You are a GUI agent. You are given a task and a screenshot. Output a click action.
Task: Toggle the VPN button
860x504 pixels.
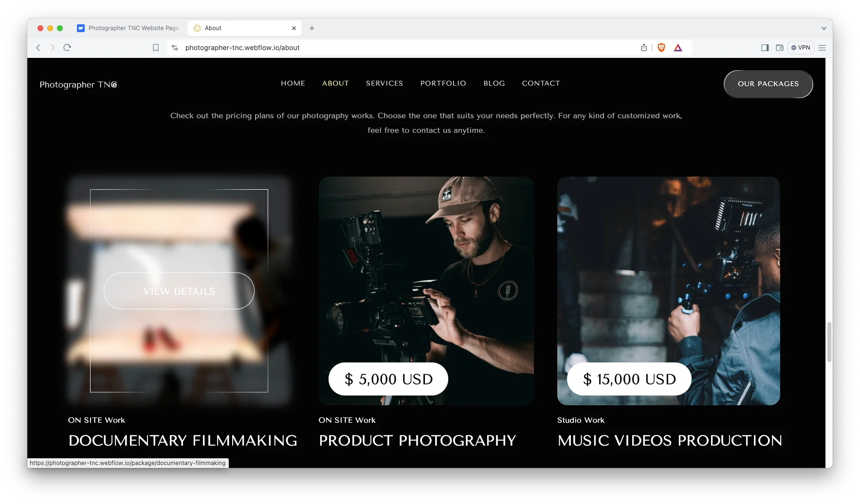tap(801, 48)
